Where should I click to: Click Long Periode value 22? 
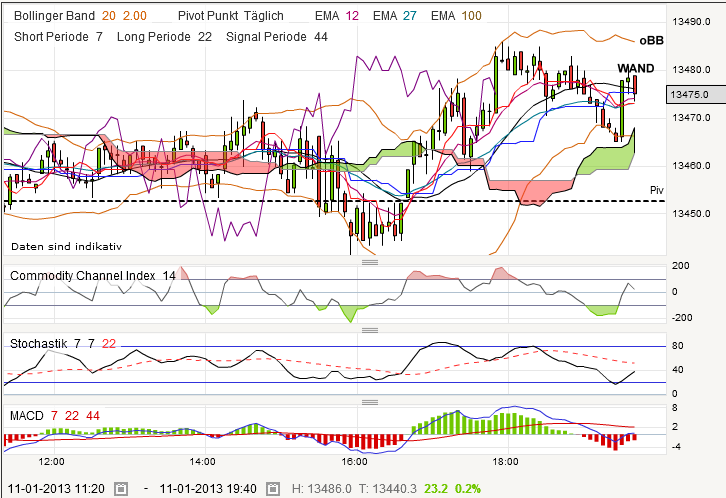pyautogui.click(x=205, y=37)
